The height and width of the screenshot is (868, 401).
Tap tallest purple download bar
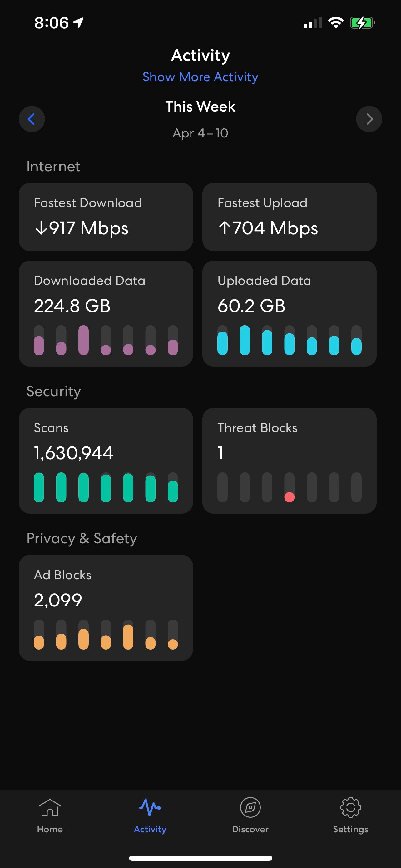(83, 340)
